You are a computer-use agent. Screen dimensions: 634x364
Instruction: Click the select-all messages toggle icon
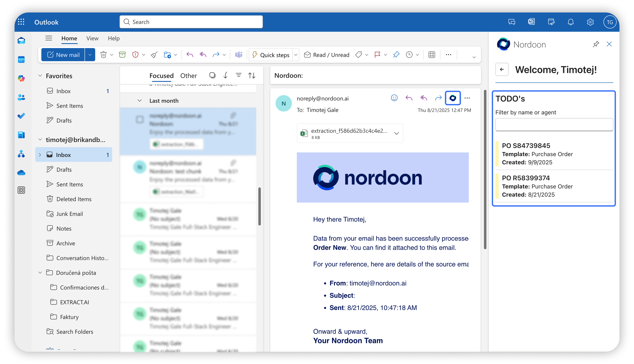(x=212, y=75)
